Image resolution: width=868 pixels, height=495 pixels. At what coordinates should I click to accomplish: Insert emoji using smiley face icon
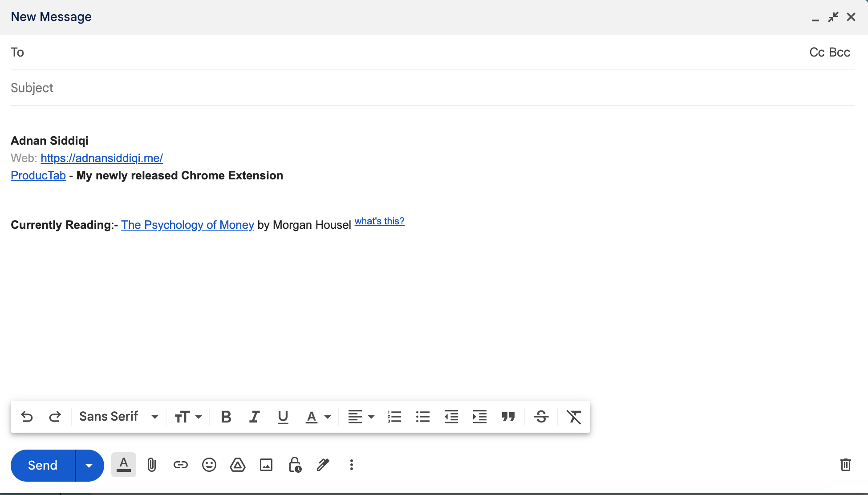point(209,465)
